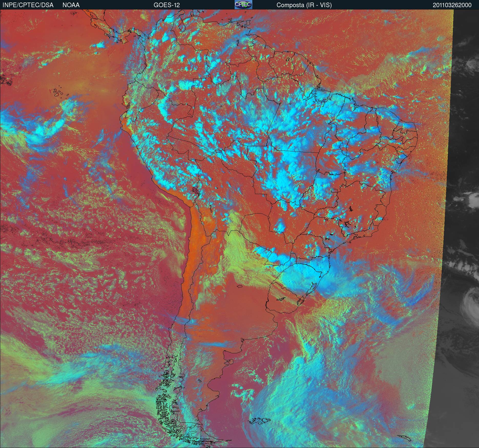Image resolution: width=479 pixels, height=448 pixels.
Task: Click the 201103262000 timestamp
Action: 452,5
